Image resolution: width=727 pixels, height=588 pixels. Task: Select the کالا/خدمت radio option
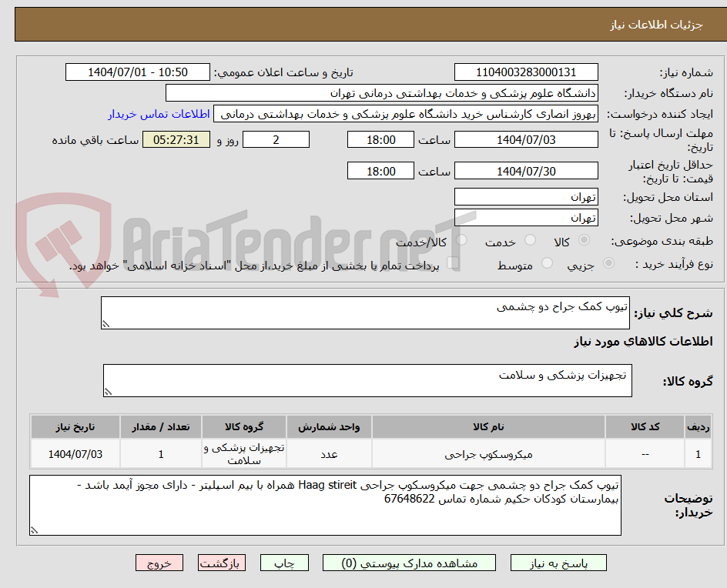(461, 239)
